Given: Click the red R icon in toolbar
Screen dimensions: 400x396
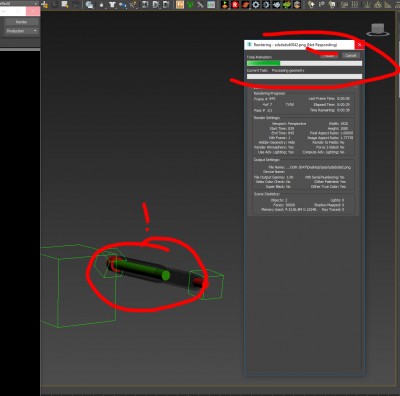Looking at the screenshot, I should pyautogui.click(x=235, y=4).
